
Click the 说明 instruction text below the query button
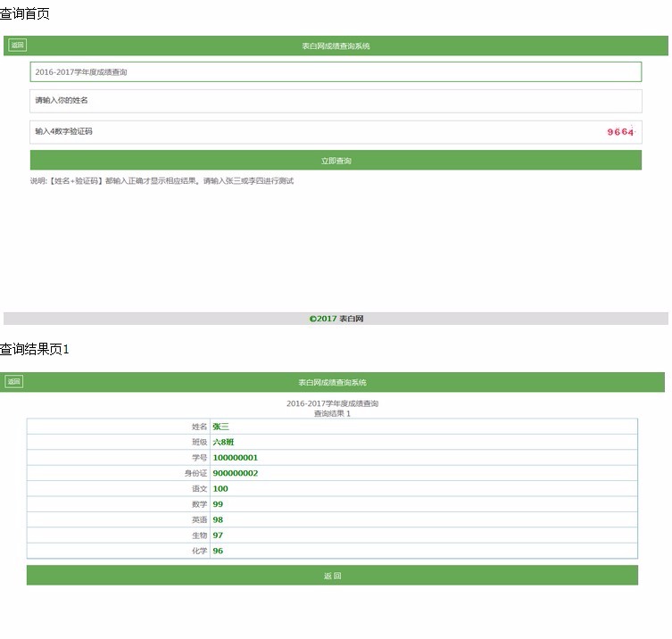pos(162,181)
